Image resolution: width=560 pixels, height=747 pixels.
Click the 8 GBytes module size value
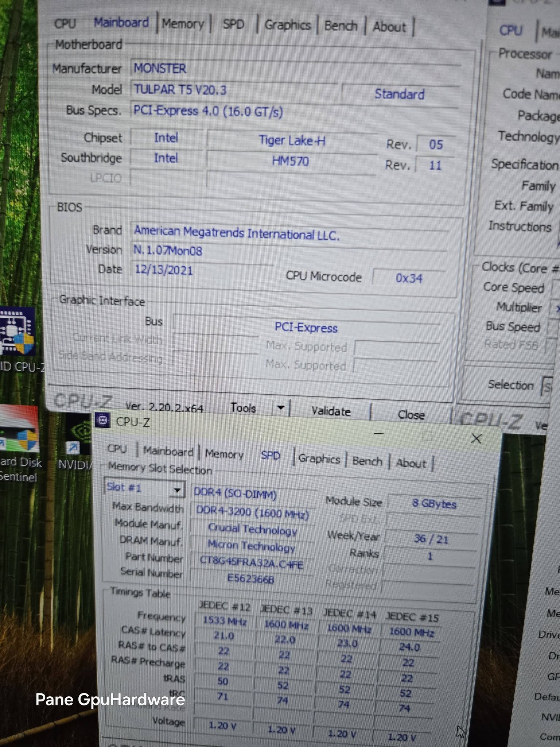[434, 504]
